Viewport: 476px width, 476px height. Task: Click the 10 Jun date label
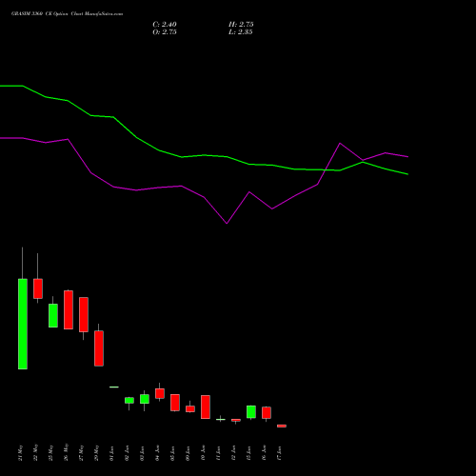point(203,452)
